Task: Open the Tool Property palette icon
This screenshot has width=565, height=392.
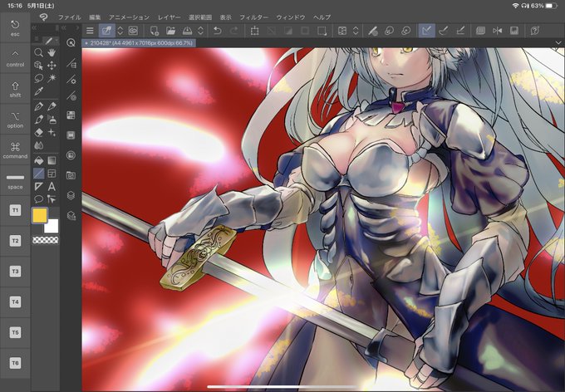Action: point(71,79)
